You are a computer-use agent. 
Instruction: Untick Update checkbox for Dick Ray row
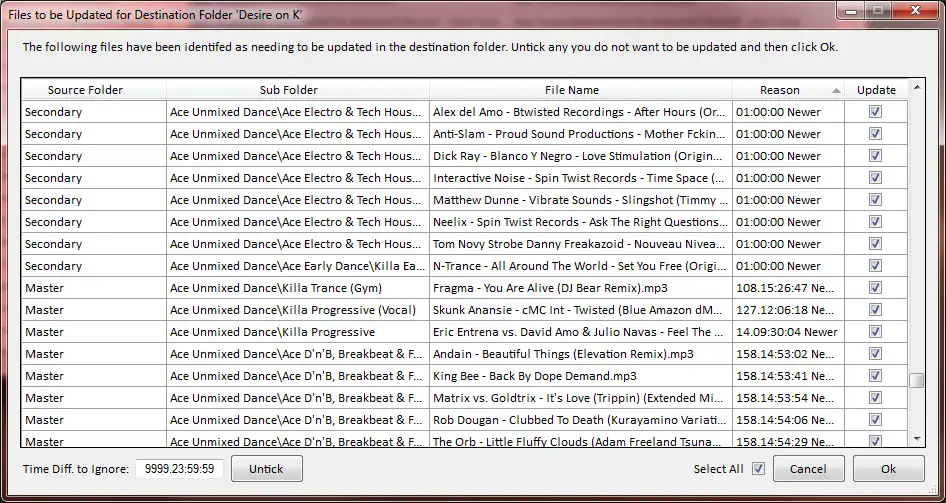coord(875,156)
